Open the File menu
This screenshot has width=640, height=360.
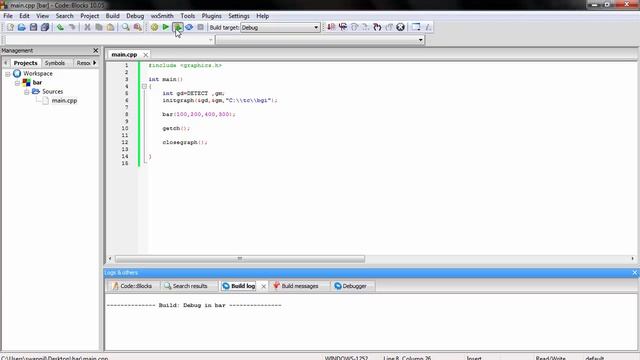point(8,16)
